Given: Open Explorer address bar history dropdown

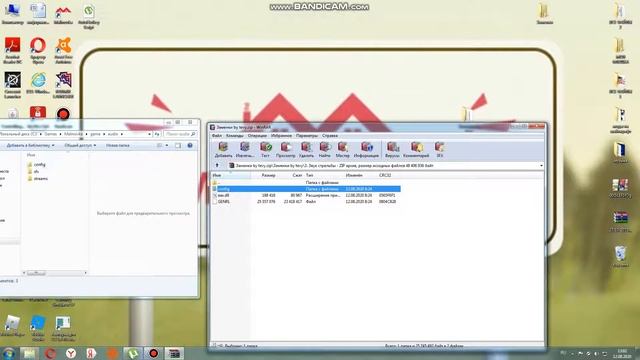Looking at the screenshot, I should click(x=149, y=134).
